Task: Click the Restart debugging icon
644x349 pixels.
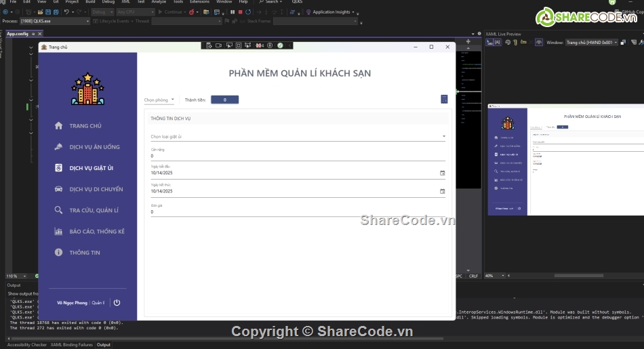Action: (249, 12)
